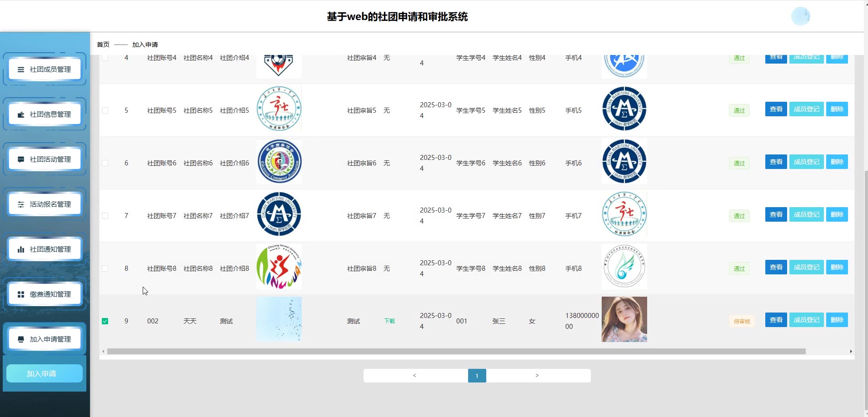This screenshot has width=868, height=417.
Task: Open 张三 student portrait photo
Action: (x=624, y=319)
